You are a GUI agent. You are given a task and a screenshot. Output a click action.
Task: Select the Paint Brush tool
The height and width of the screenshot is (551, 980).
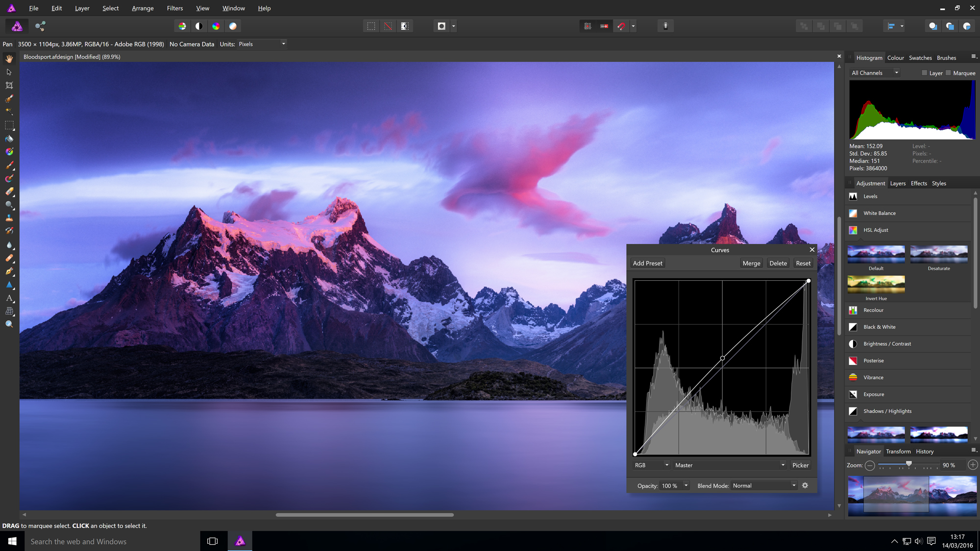pos(9,165)
